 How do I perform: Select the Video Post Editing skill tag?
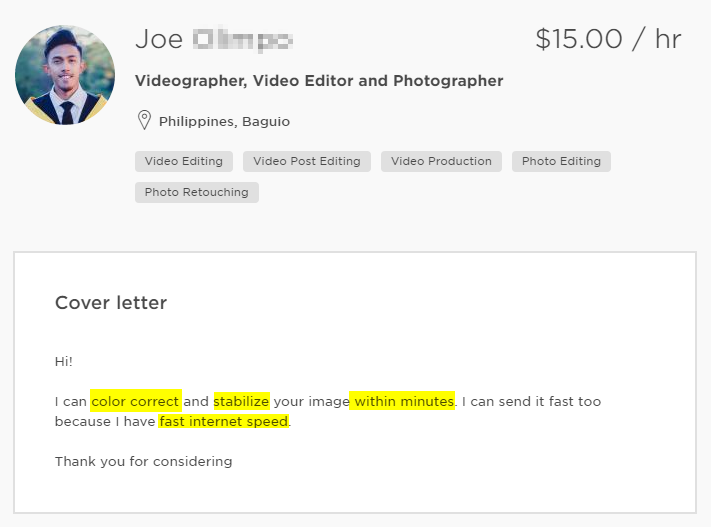[307, 161]
